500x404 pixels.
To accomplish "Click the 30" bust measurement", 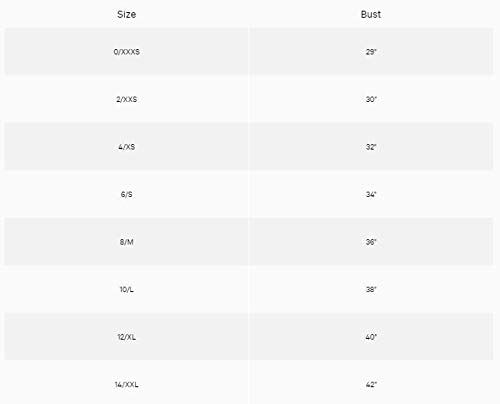I will click(x=371, y=99).
